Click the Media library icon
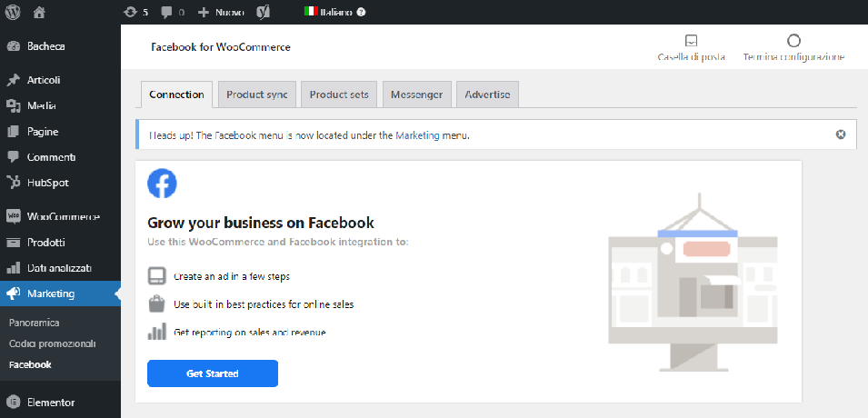 [14, 105]
